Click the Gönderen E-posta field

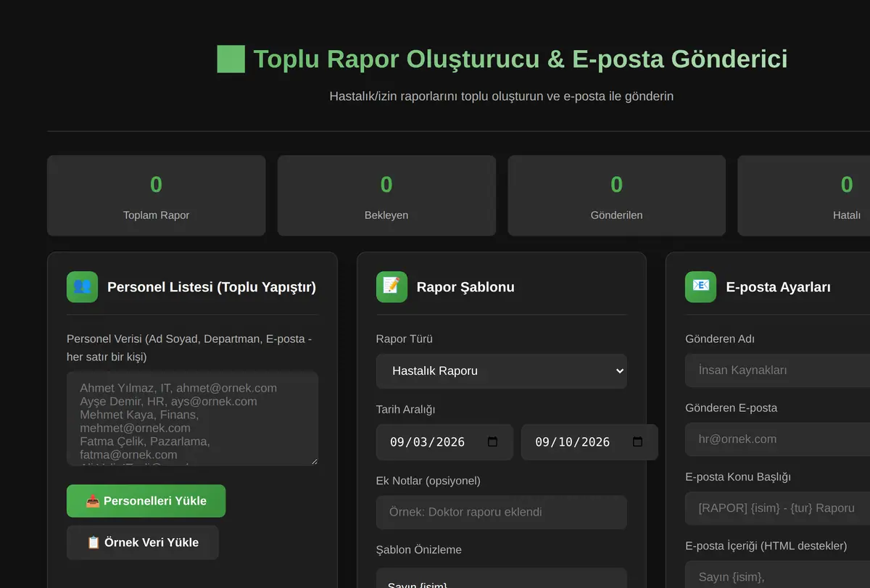click(777, 439)
